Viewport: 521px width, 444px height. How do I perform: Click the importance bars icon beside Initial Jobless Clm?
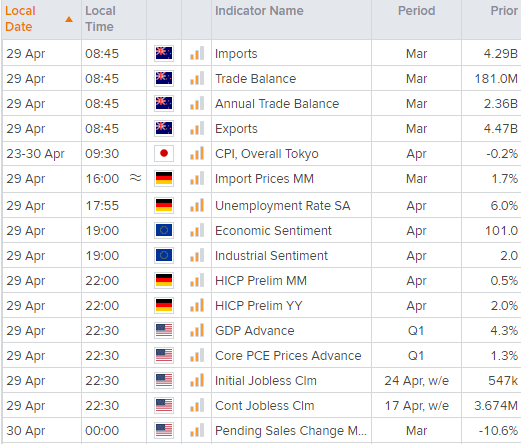click(197, 380)
